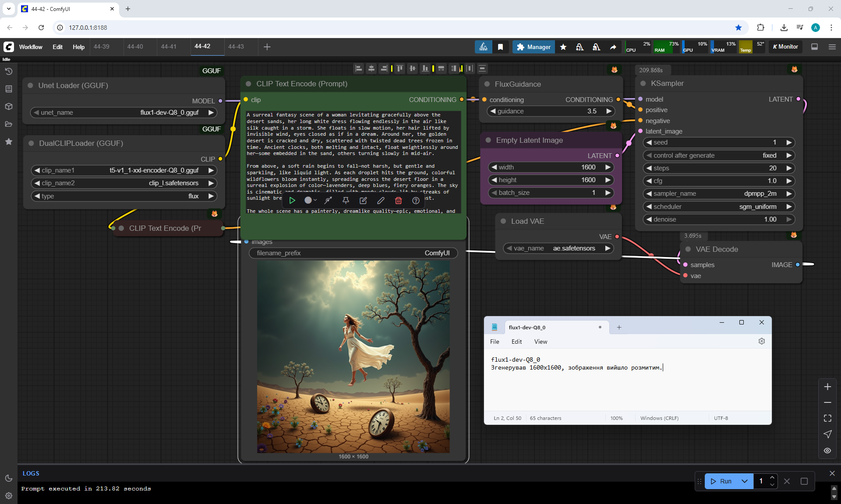Open the node color picker dropdown
The image size is (841, 504).
[x=310, y=201]
